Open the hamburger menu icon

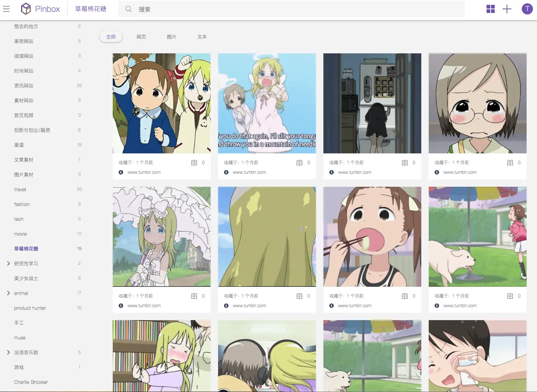[x=6, y=9]
